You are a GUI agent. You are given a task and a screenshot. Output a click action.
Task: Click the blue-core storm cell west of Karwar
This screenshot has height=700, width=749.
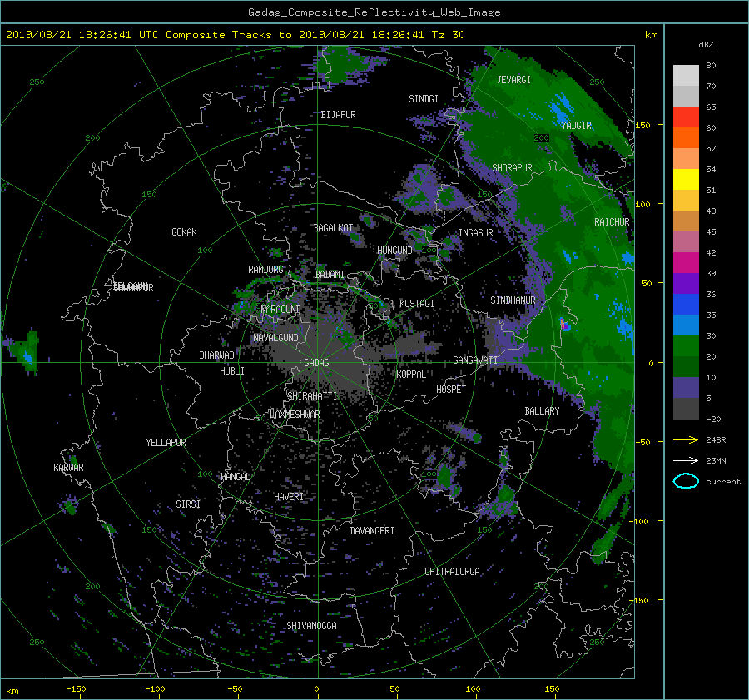(28, 356)
